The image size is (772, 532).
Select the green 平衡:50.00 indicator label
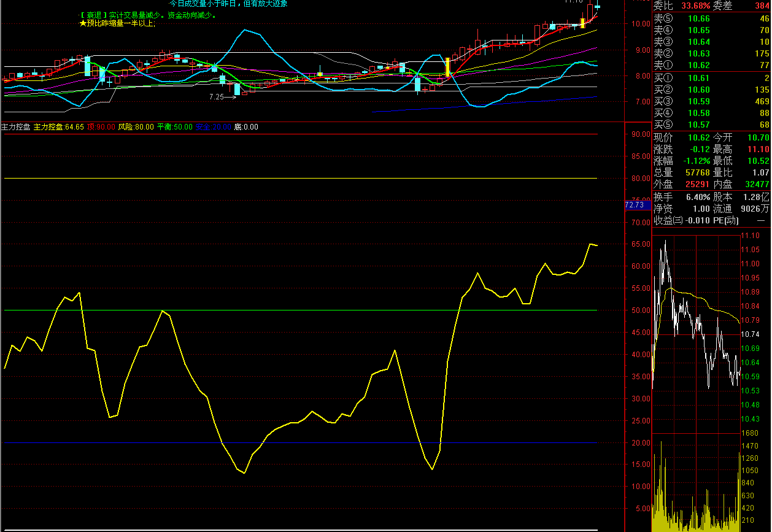(x=175, y=127)
